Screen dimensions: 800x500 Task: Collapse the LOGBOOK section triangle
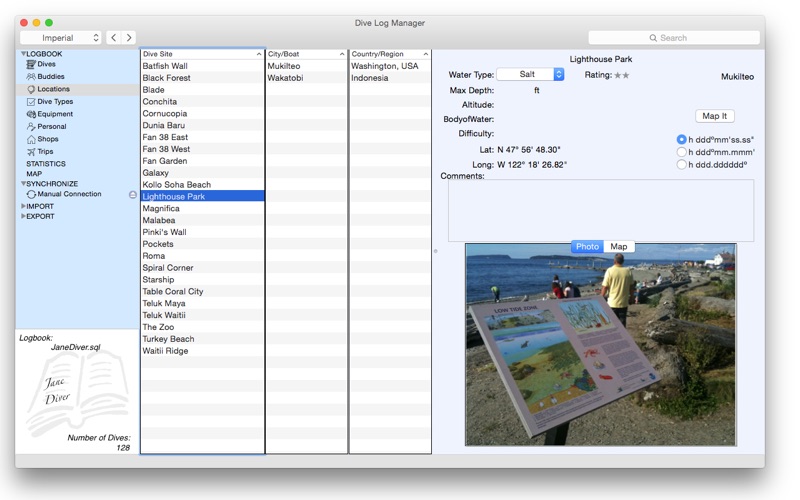tap(23, 54)
